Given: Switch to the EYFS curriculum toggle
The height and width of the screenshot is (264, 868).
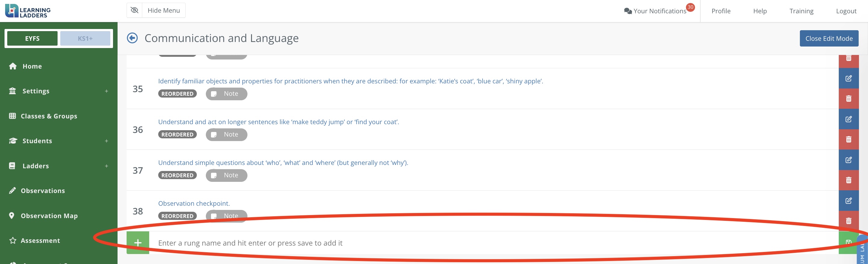Looking at the screenshot, I should (x=32, y=38).
